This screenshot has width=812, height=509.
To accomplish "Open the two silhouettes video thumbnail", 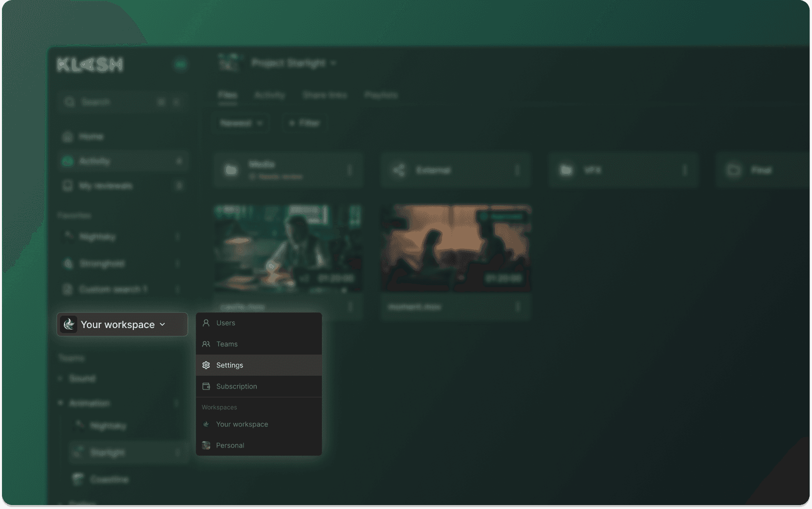I will (x=456, y=248).
